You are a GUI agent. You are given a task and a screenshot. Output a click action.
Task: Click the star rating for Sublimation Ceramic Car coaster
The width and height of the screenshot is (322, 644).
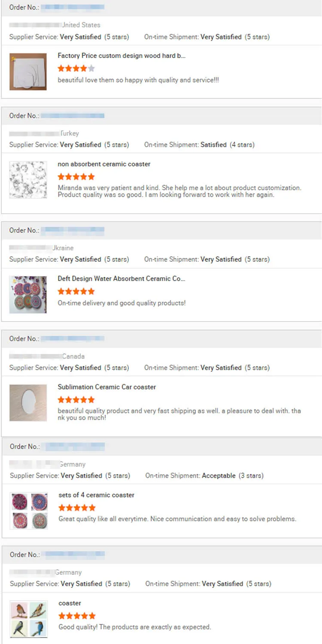click(x=76, y=400)
